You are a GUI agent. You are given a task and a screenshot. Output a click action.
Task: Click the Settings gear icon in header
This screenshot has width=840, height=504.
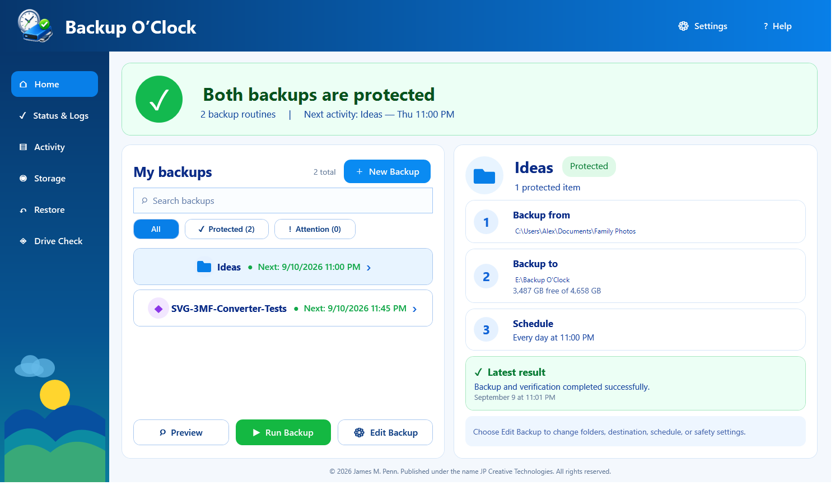(x=683, y=26)
